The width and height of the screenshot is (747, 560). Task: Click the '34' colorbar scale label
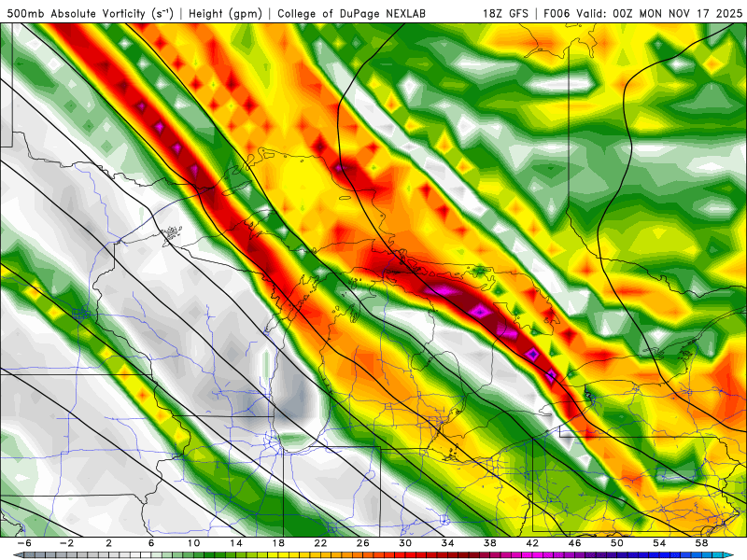click(x=447, y=543)
